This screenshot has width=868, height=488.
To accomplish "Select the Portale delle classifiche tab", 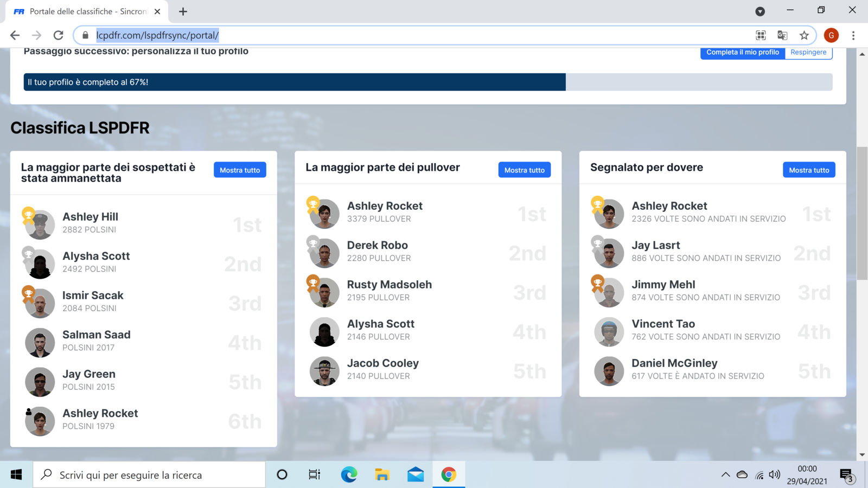I will tap(87, 11).
